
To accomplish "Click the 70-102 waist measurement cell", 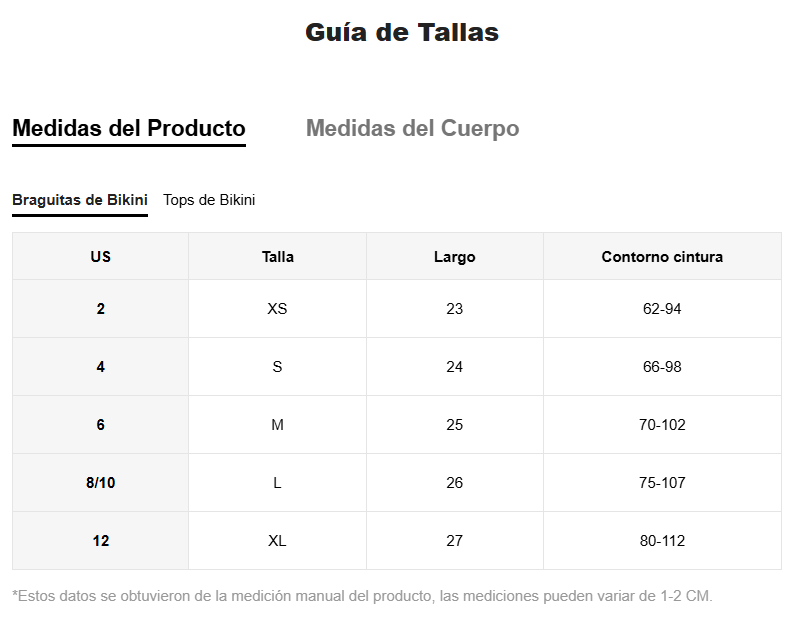I will (x=662, y=425).
